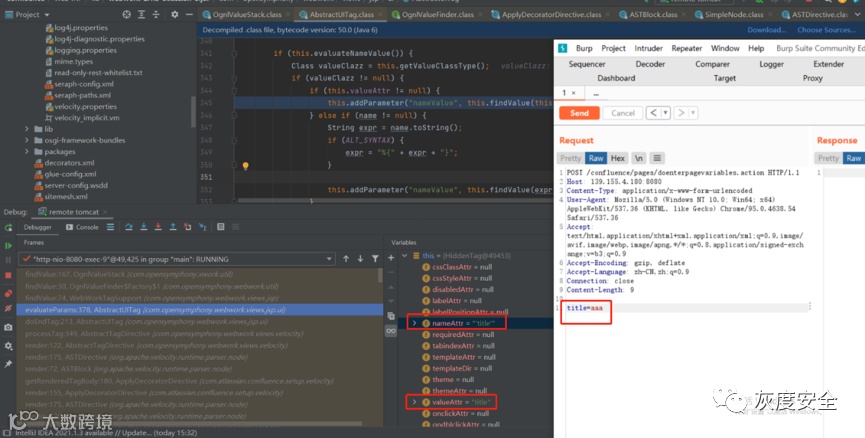The width and height of the screenshot is (865, 438).
Task: Click the orange Send button
Action: coord(579,113)
